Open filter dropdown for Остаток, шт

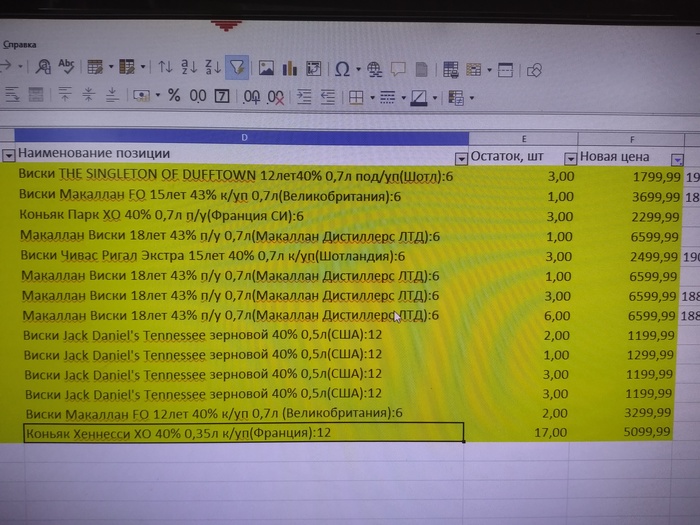[x=571, y=158]
